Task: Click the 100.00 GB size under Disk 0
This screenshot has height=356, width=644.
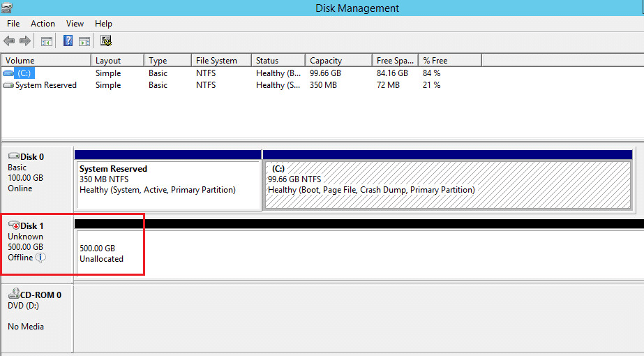Action: point(25,177)
